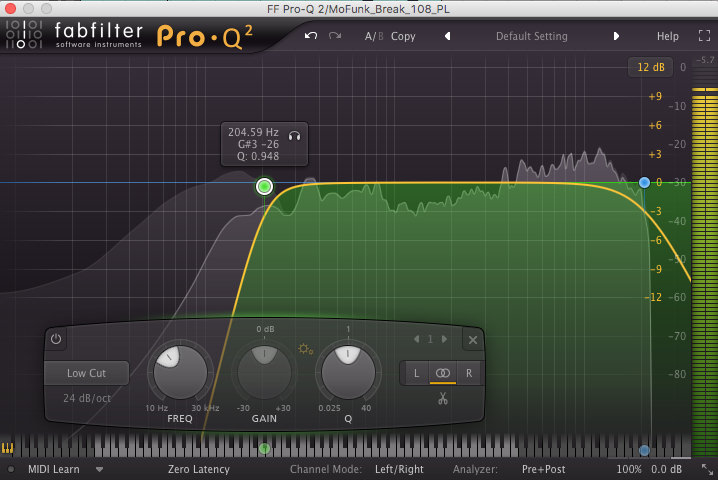This screenshot has height=480, width=718.
Task: Open the Default Setting preset menu
Action: [x=532, y=36]
